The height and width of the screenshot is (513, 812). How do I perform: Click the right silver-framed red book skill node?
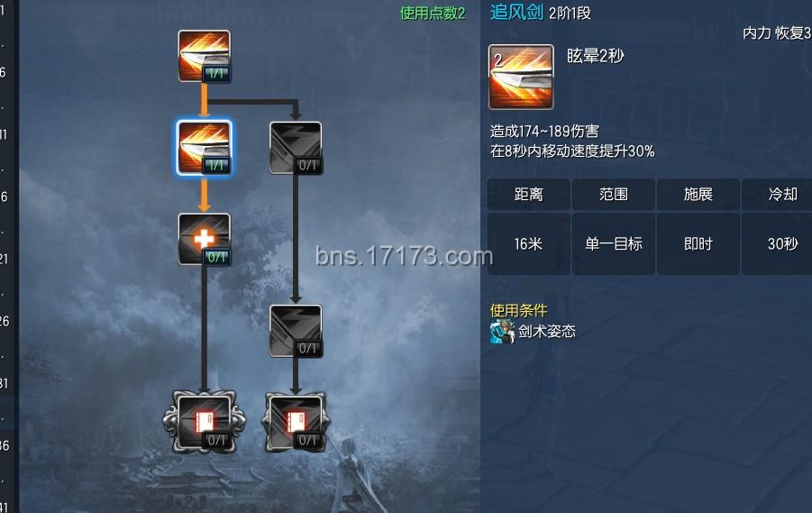(296, 422)
